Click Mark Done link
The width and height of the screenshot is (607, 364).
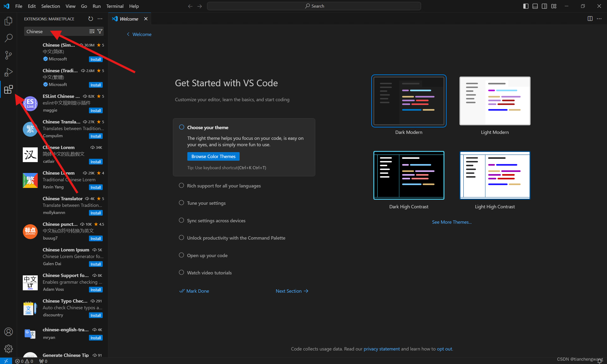(x=194, y=291)
